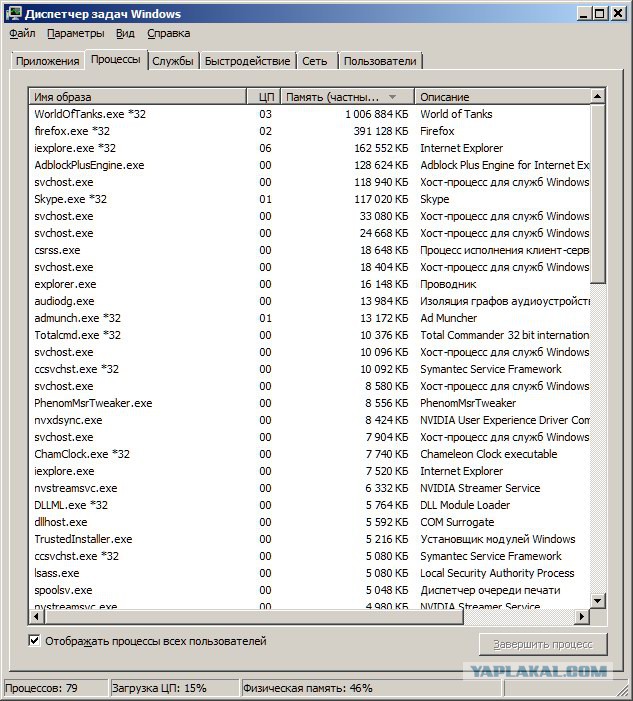Open the Параметры menu
The width and height of the screenshot is (633, 701).
[x=76, y=34]
